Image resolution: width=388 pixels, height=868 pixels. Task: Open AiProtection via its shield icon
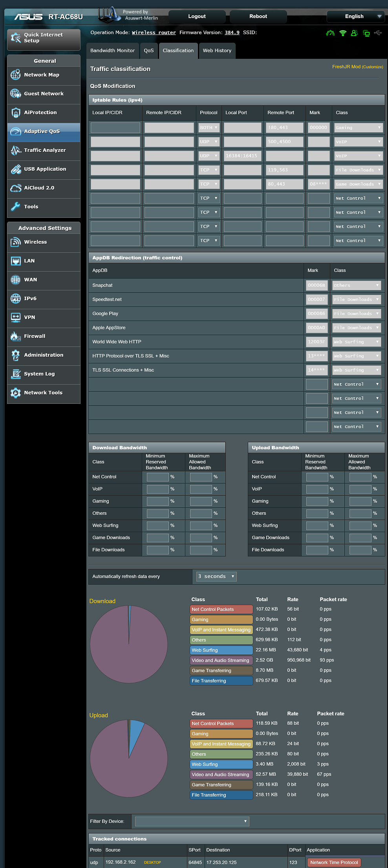[16, 113]
